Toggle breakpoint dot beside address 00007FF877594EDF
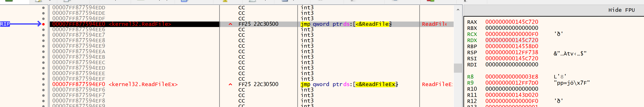644x107 pixels. (x=44, y=19)
